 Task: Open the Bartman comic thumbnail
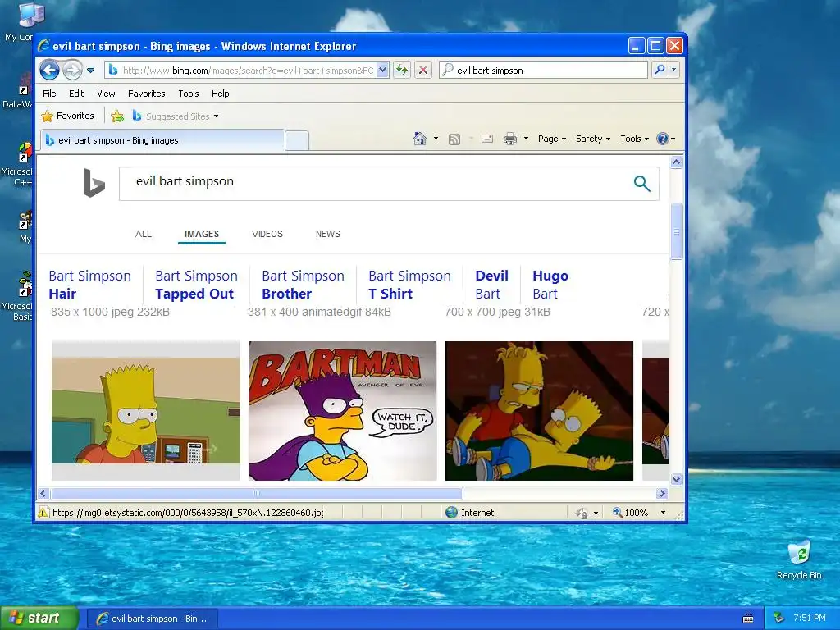[x=343, y=410]
